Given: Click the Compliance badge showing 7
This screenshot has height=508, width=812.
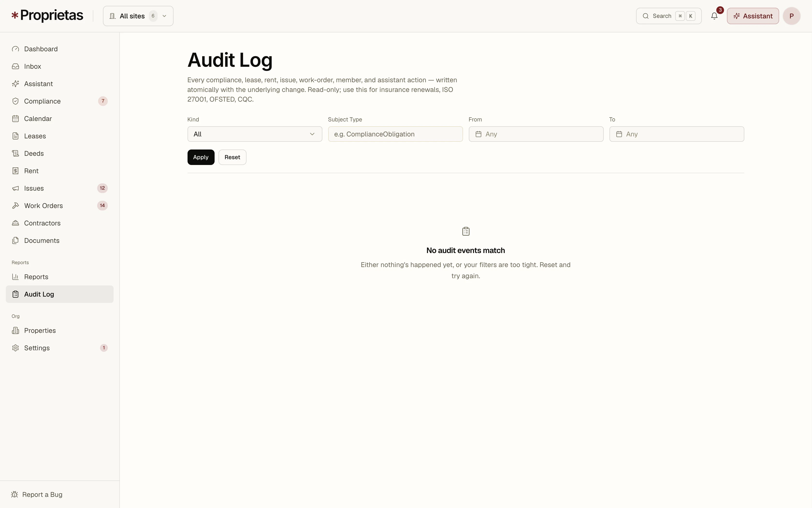Looking at the screenshot, I should click(x=103, y=101).
